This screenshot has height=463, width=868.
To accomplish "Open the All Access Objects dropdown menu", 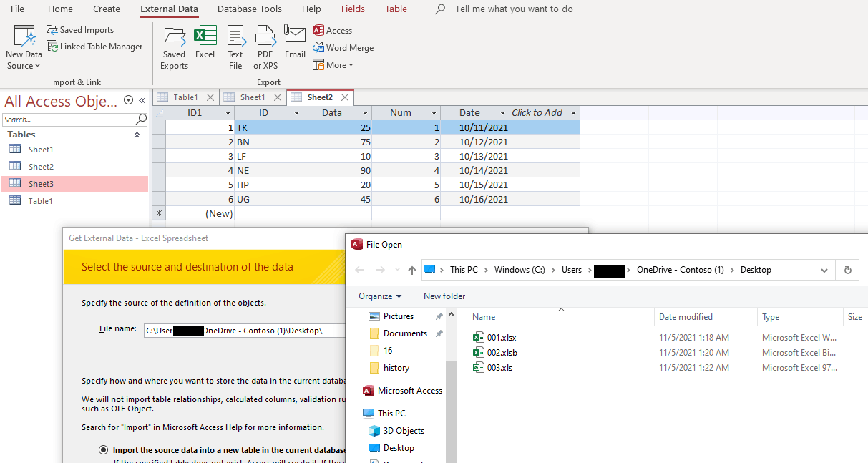I will click(128, 101).
